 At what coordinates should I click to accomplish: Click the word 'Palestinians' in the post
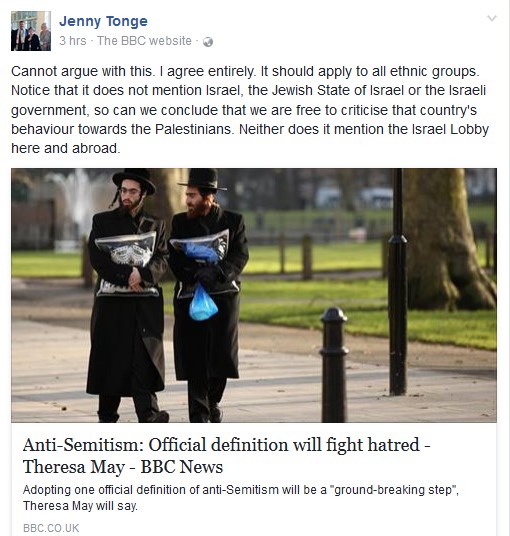(x=194, y=129)
